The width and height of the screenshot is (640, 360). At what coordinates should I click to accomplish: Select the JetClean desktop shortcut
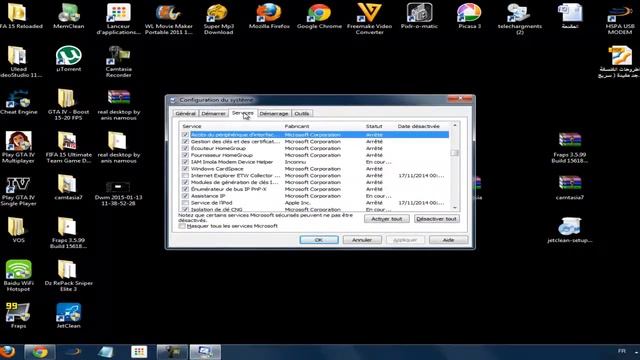69,316
